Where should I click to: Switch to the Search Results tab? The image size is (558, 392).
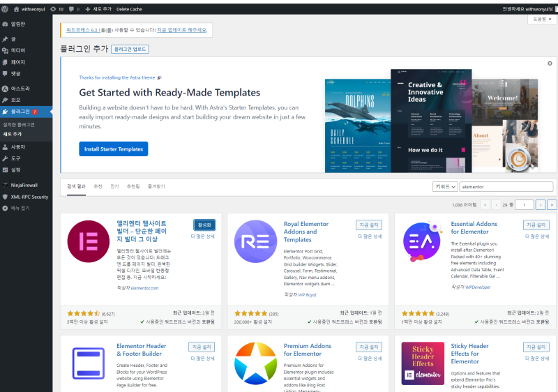(76, 186)
